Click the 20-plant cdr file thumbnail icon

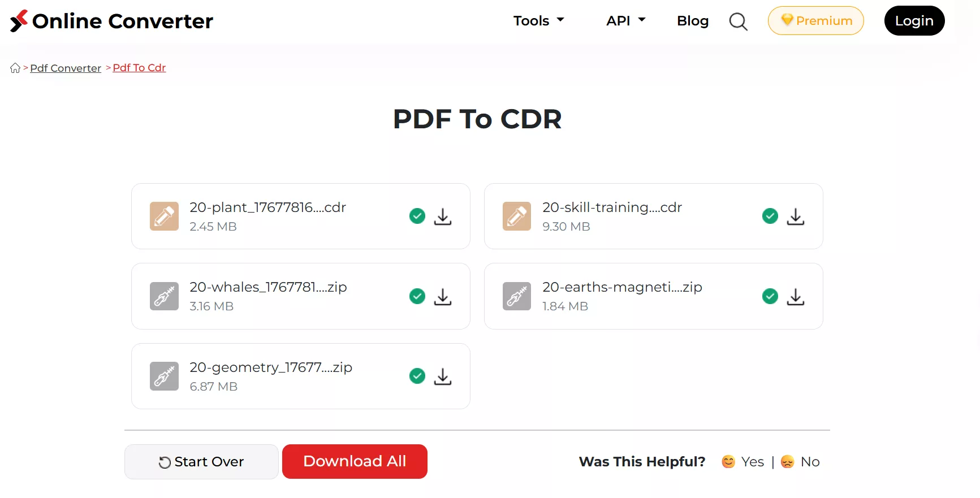coord(164,216)
